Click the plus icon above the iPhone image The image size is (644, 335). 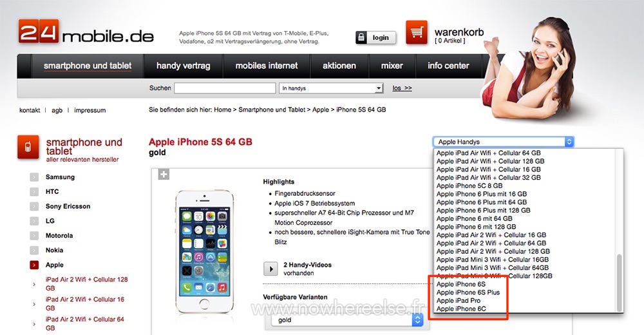click(164, 175)
